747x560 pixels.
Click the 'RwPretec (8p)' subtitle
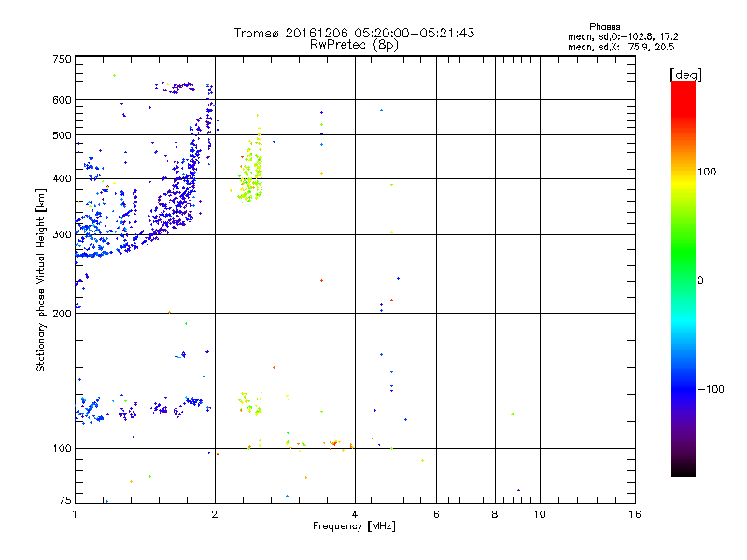tap(354, 45)
